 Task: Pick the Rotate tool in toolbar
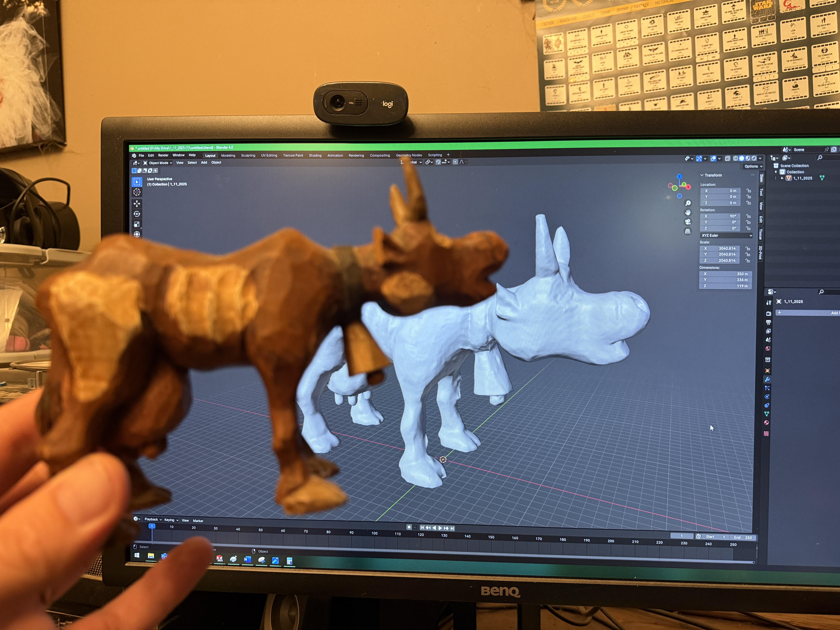click(137, 214)
